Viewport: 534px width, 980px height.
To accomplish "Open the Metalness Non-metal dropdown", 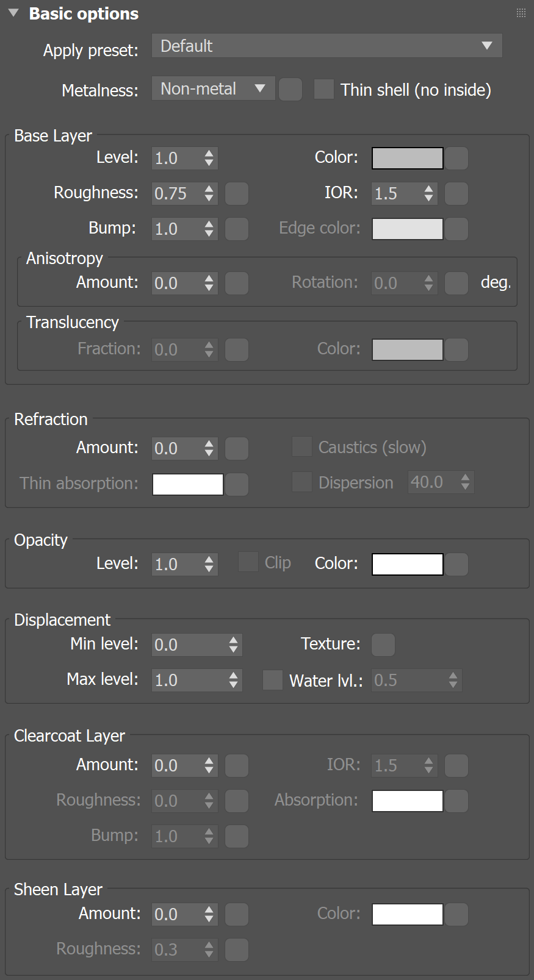I will [x=213, y=89].
